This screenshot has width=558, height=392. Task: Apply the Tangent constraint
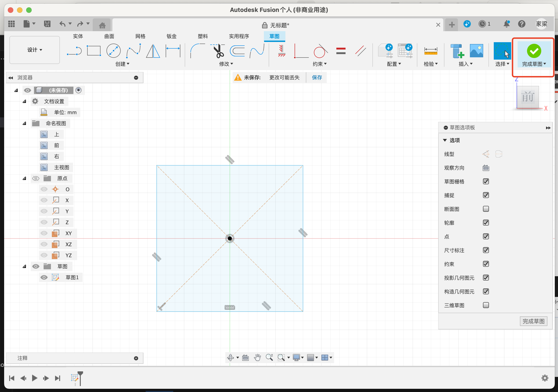321,51
